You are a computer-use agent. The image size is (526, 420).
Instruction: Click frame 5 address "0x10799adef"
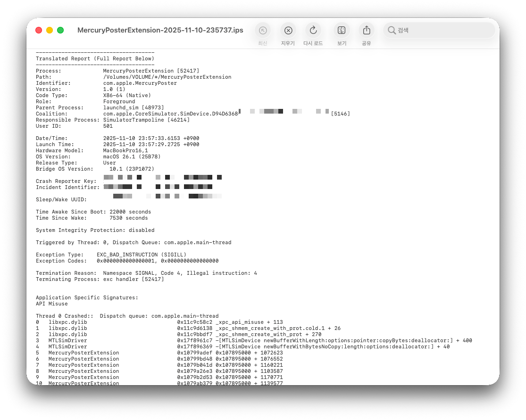(x=194, y=353)
